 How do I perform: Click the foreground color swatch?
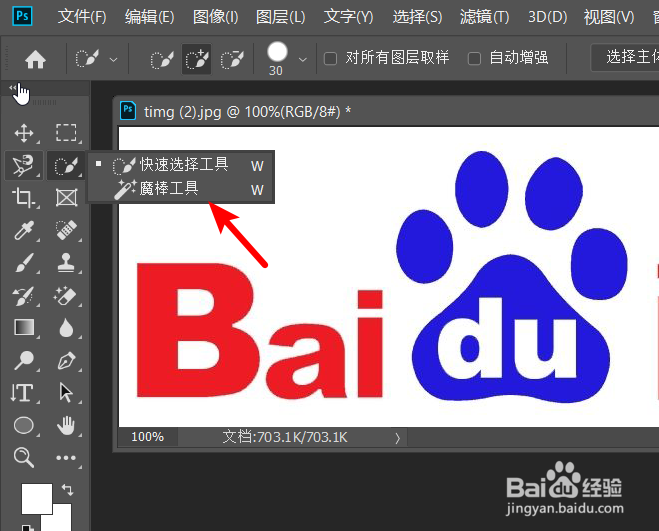37,499
